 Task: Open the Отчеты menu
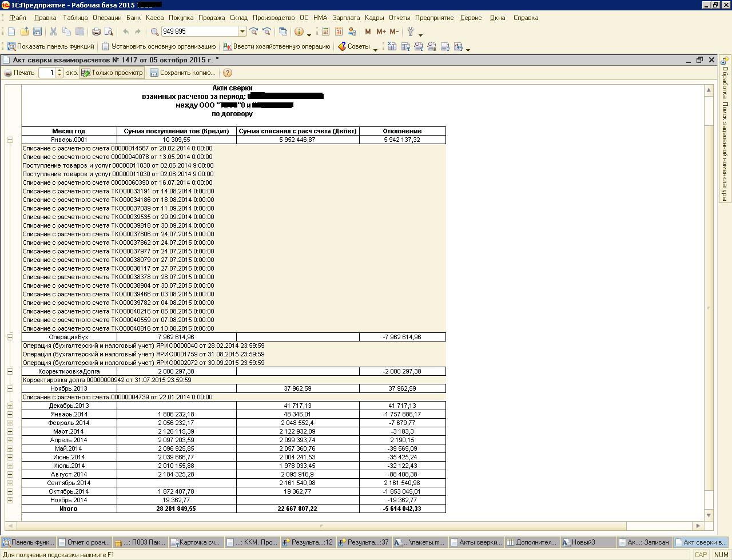pyautogui.click(x=399, y=18)
